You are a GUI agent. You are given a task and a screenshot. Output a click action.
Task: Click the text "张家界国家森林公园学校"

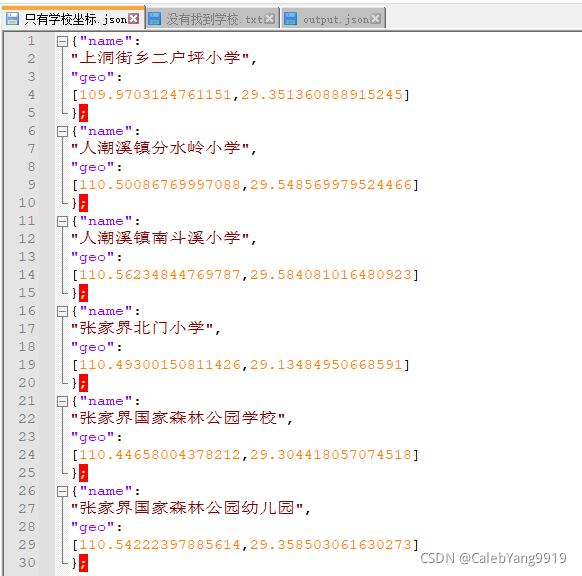coord(178,418)
